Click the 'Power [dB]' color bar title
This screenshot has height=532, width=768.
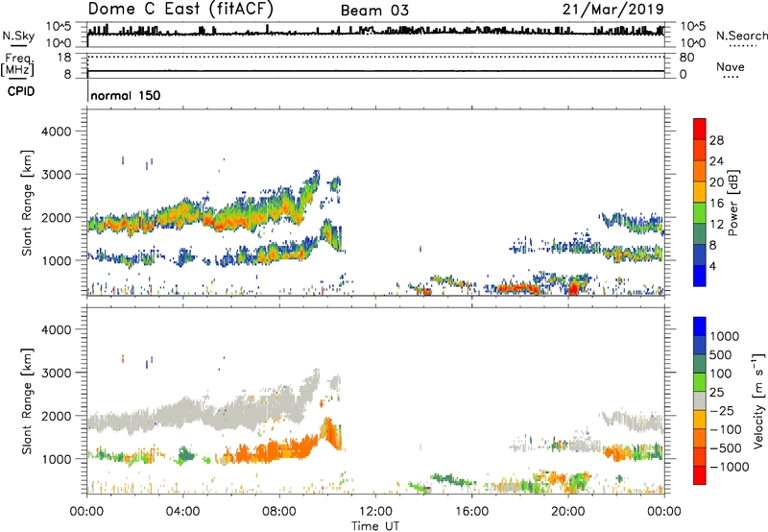(732, 203)
